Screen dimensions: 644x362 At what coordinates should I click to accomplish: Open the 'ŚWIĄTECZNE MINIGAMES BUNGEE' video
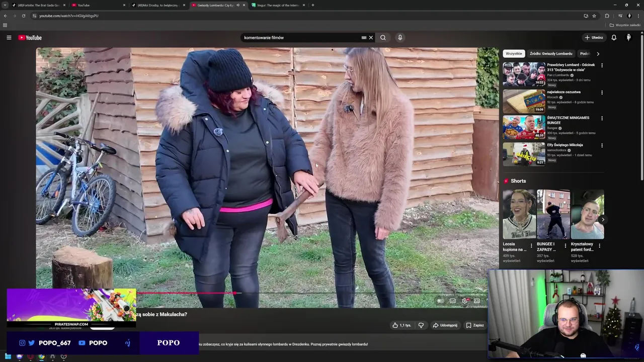click(524, 127)
